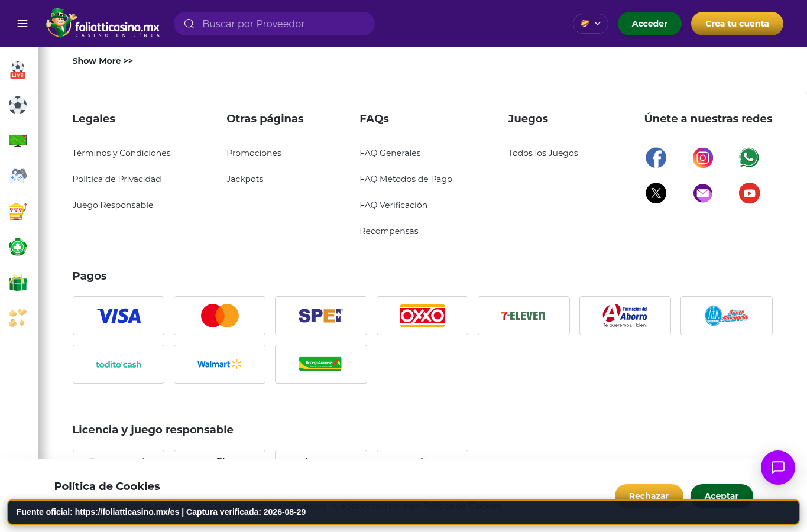Open Juego Responsable page
Image resolution: width=807 pixels, height=532 pixels.
click(113, 205)
